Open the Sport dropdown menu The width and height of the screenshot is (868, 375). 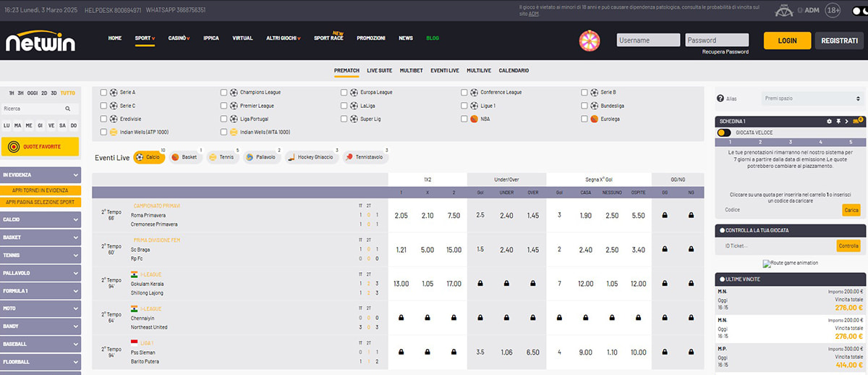[145, 38]
